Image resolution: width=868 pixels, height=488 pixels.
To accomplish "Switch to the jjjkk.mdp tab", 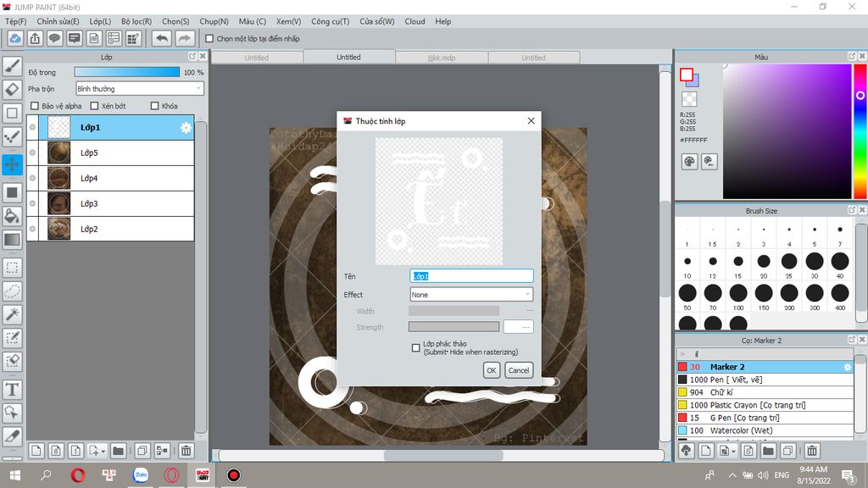I will pyautogui.click(x=442, y=58).
